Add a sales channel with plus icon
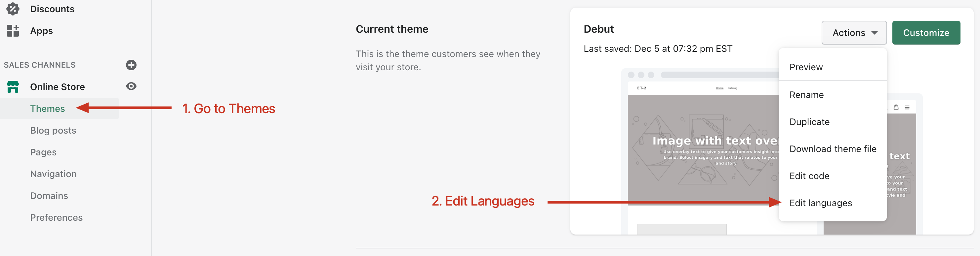This screenshot has width=980, height=256. point(131,65)
